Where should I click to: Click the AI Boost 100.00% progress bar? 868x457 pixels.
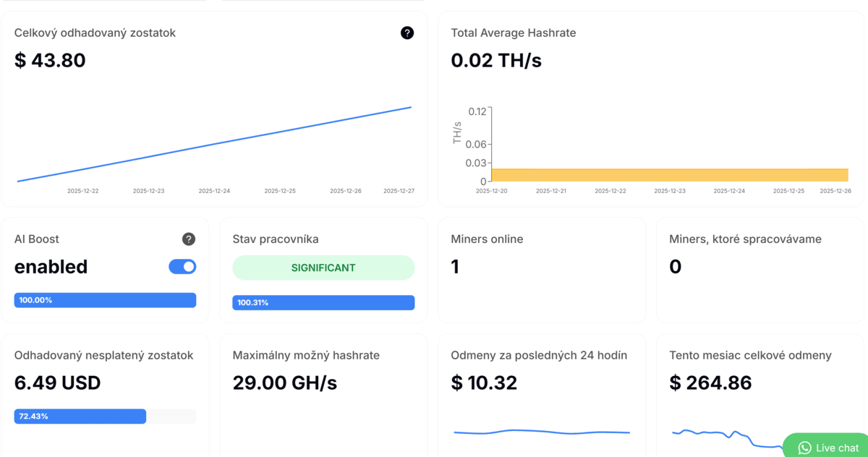[x=105, y=300]
